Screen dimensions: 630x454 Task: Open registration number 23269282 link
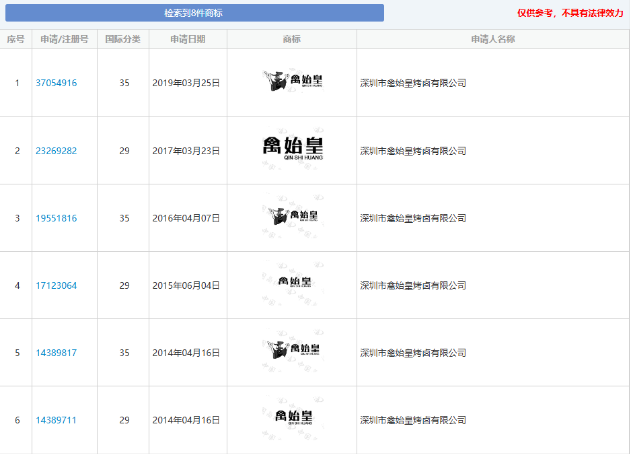[56, 151]
